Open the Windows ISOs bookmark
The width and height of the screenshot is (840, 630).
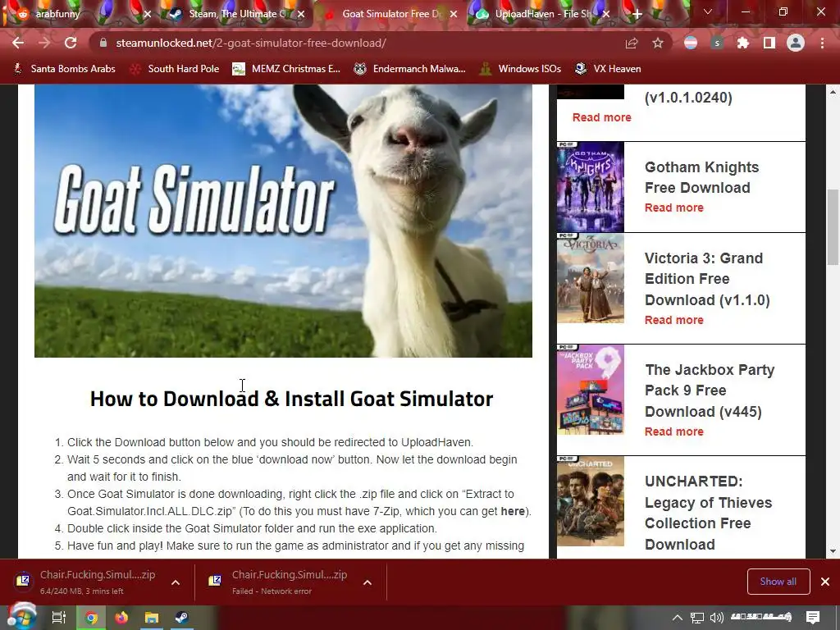pos(520,69)
